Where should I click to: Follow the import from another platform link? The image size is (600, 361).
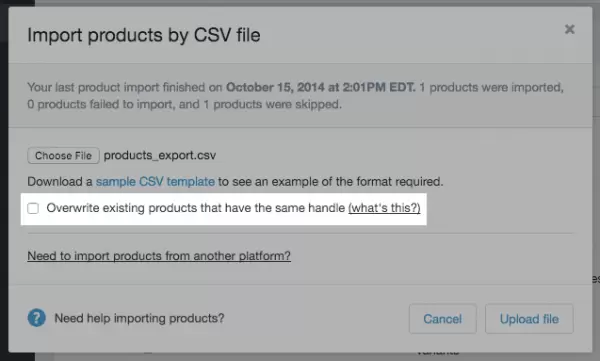click(x=159, y=255)
